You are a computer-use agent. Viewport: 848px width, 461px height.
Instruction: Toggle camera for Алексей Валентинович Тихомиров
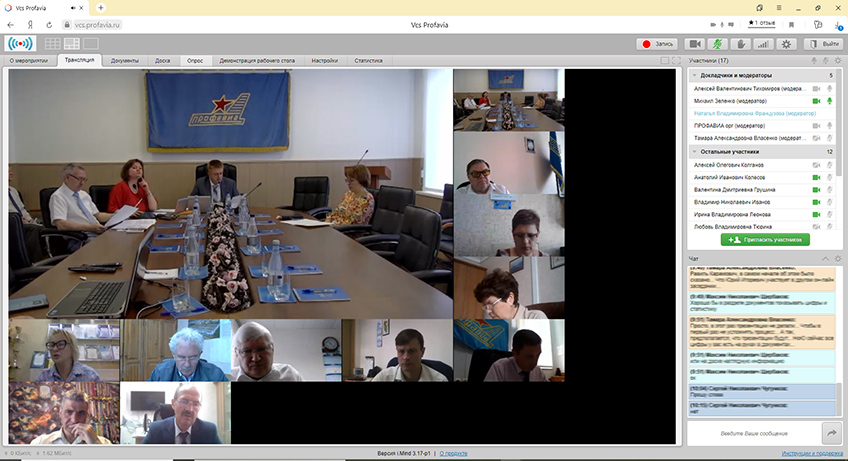[x=817, y=89]
